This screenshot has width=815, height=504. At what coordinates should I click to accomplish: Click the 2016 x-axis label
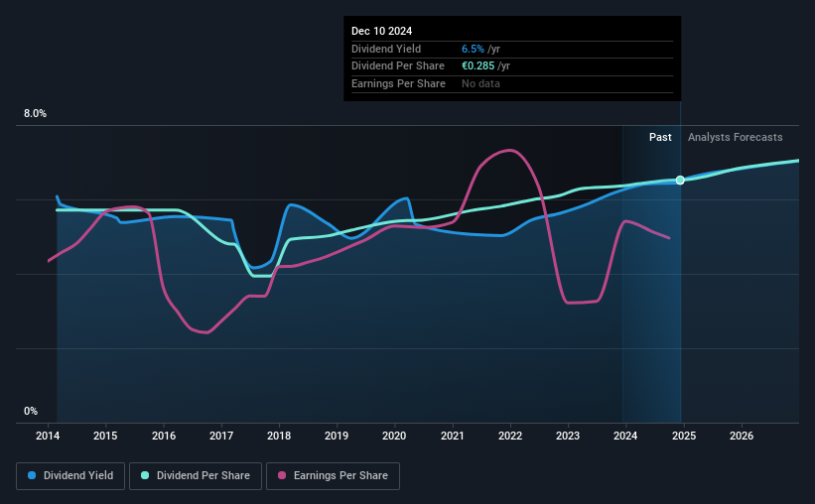tap(163, 436)
